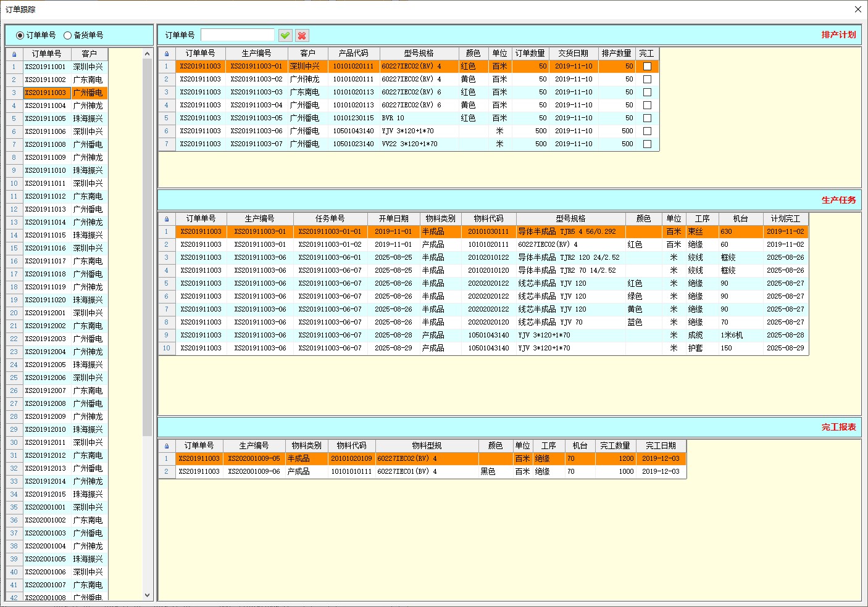Click lock icon in 排产计划 table header

click(x=166, y=54)
